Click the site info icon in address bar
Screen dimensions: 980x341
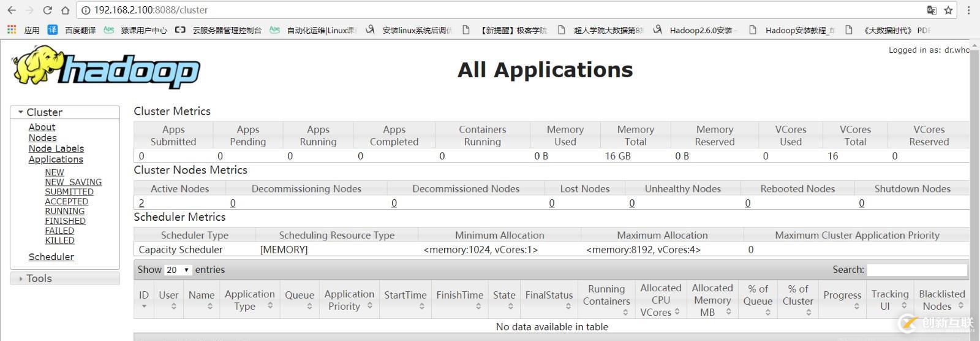(86, 10)
